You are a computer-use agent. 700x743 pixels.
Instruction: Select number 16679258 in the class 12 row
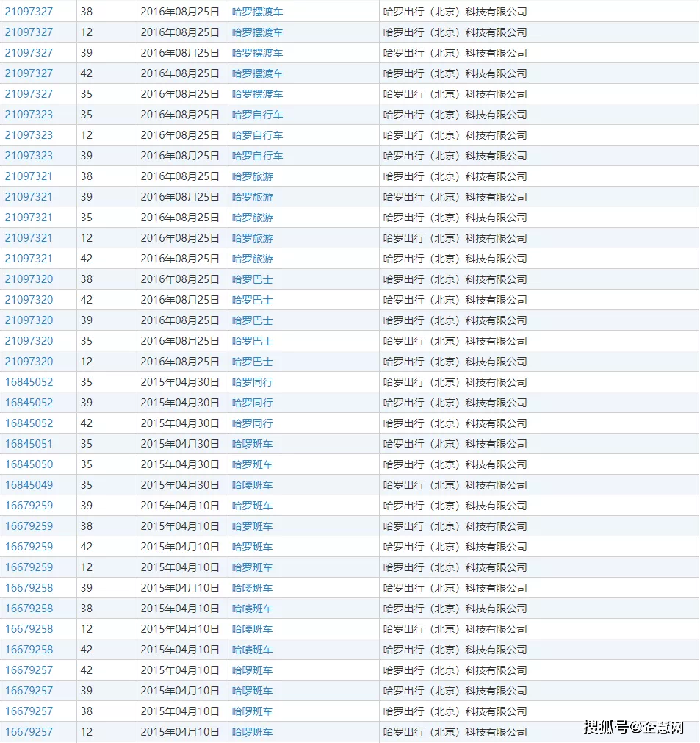(29, 629)
